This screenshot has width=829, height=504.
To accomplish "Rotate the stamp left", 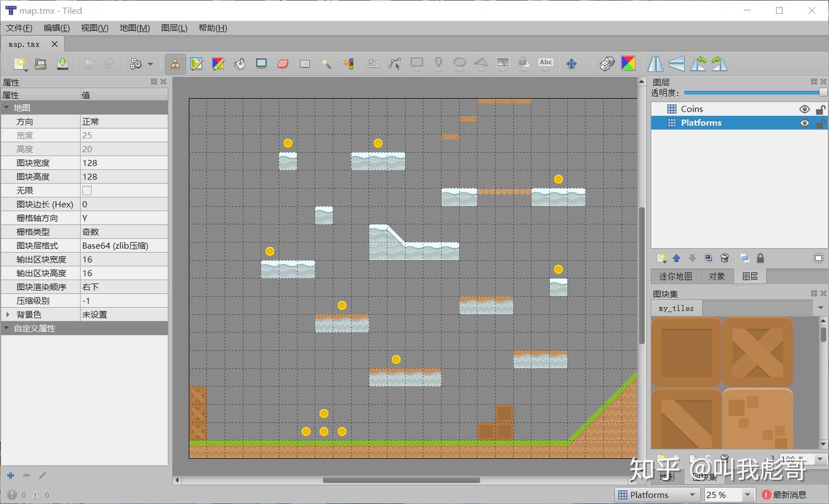I will [698, 64].
